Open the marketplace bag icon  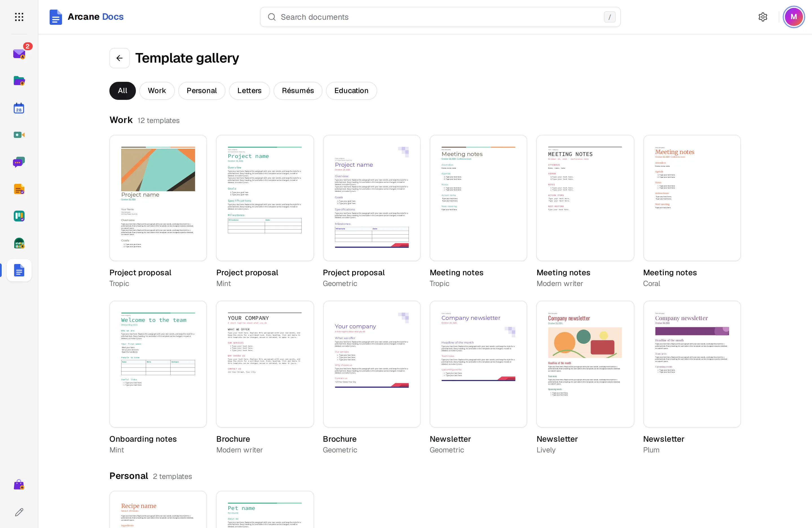[19, 485]
